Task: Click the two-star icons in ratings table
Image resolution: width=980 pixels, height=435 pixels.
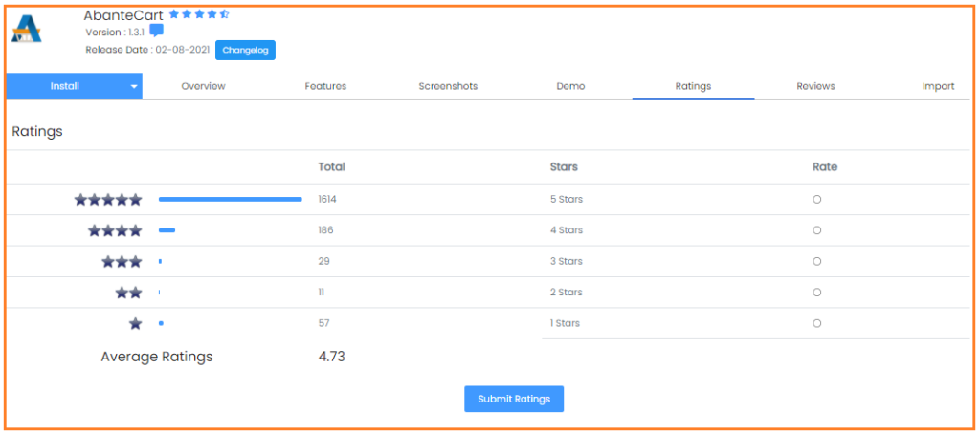Action: 129,293
